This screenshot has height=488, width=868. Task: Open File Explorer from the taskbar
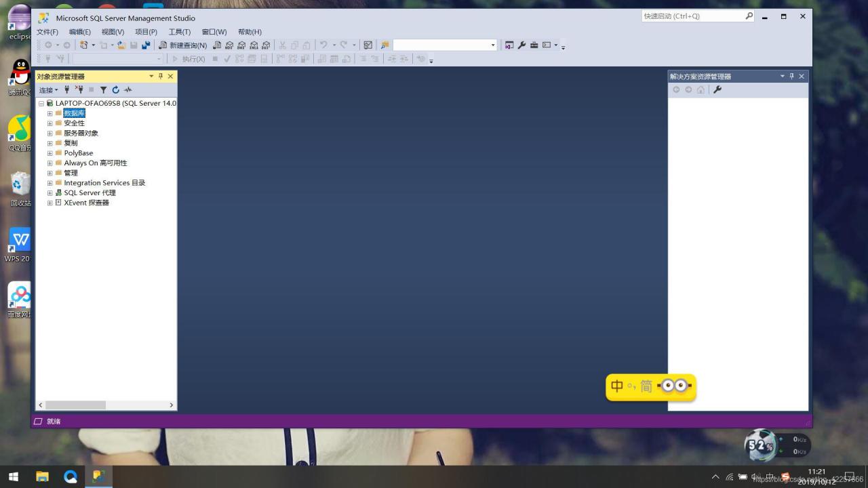point(42,476)
